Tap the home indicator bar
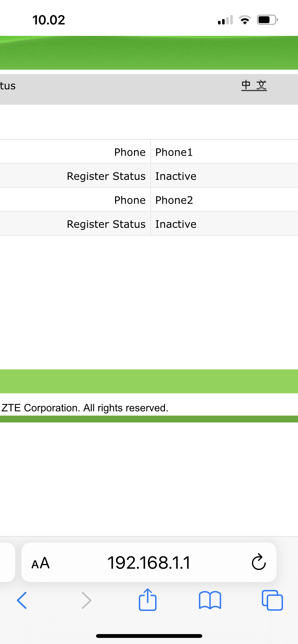Viewport: 298px width, 644px height. tap(149, 636)
